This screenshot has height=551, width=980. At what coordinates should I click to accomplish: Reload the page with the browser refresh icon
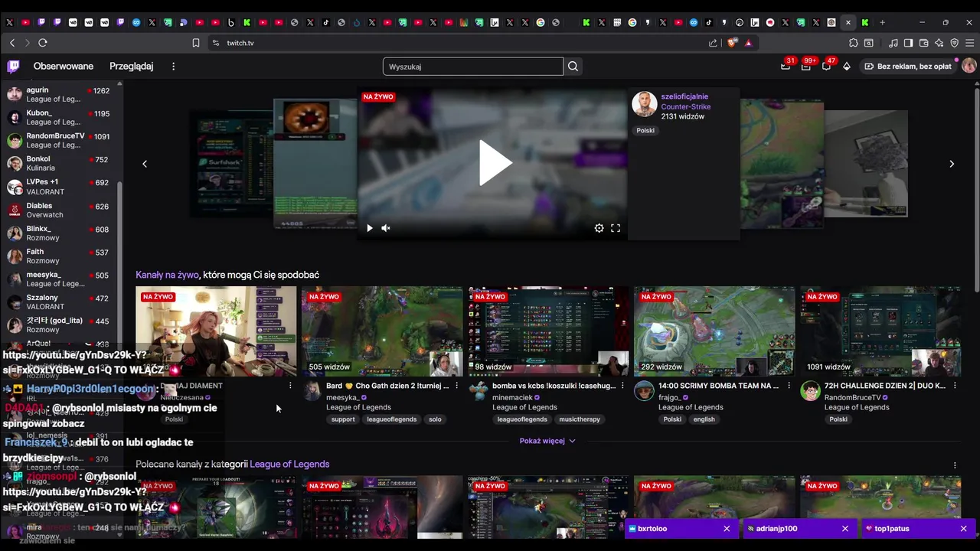tap(43, 43)
